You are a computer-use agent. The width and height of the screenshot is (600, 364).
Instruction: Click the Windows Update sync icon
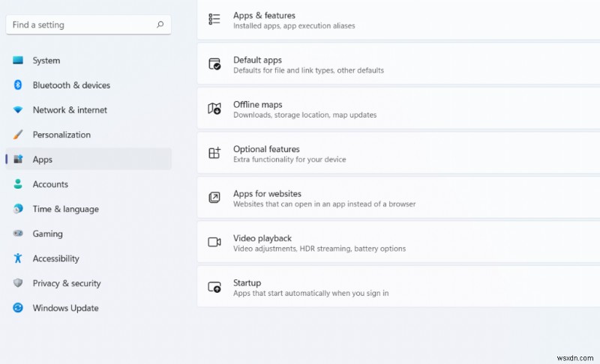point(18,308)
